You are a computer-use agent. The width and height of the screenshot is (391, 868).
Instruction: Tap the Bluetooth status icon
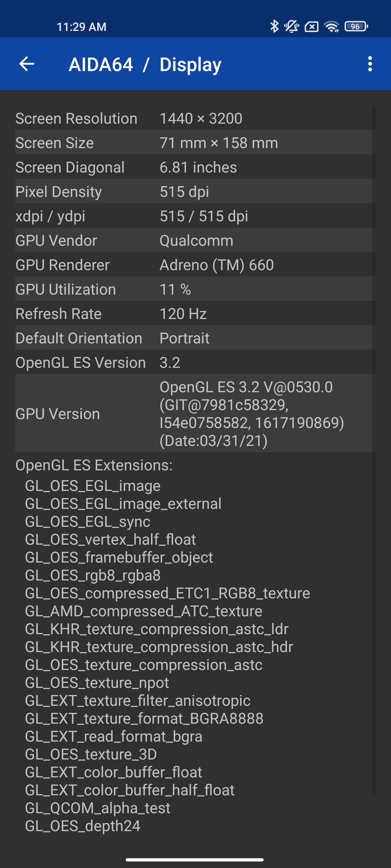click(274, 26)
